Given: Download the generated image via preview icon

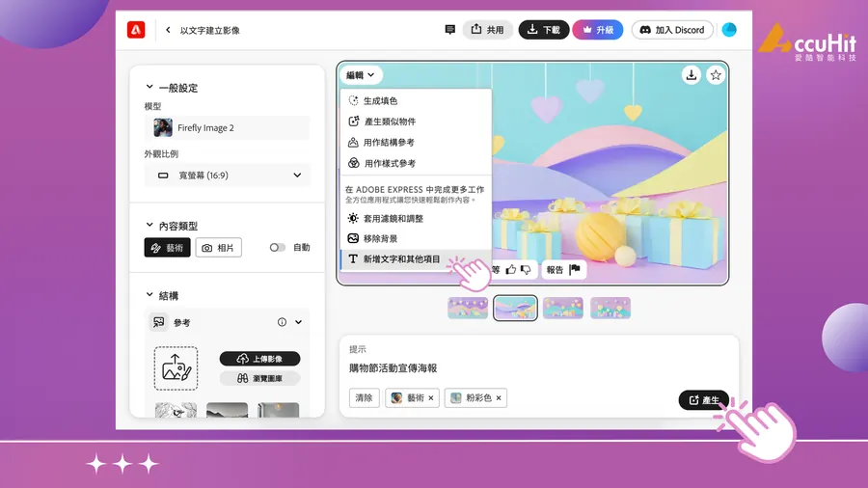Looking at the screenshot, I should 692,74.
